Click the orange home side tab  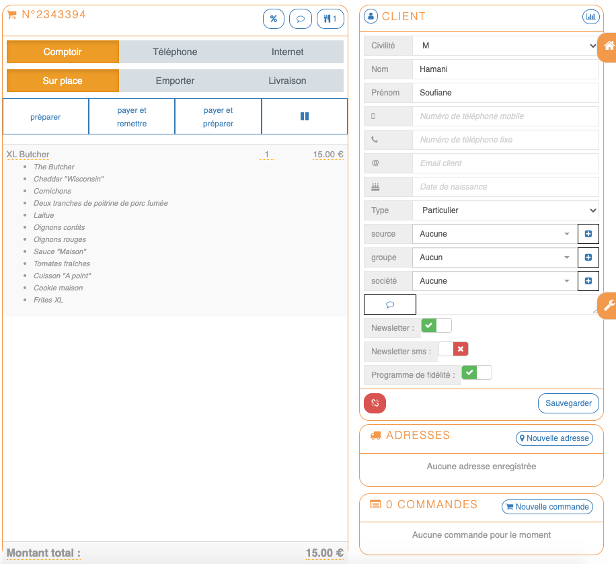607,46
